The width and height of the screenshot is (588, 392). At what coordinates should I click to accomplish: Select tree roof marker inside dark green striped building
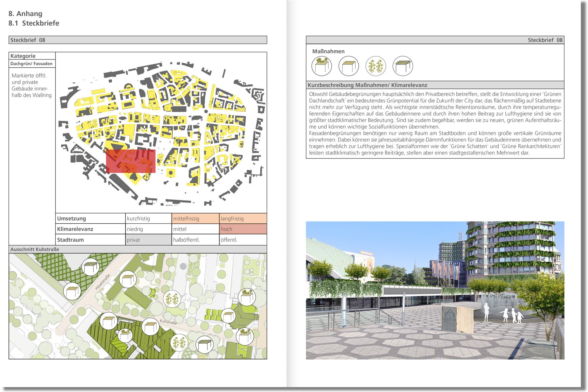[x=125, y=335]
